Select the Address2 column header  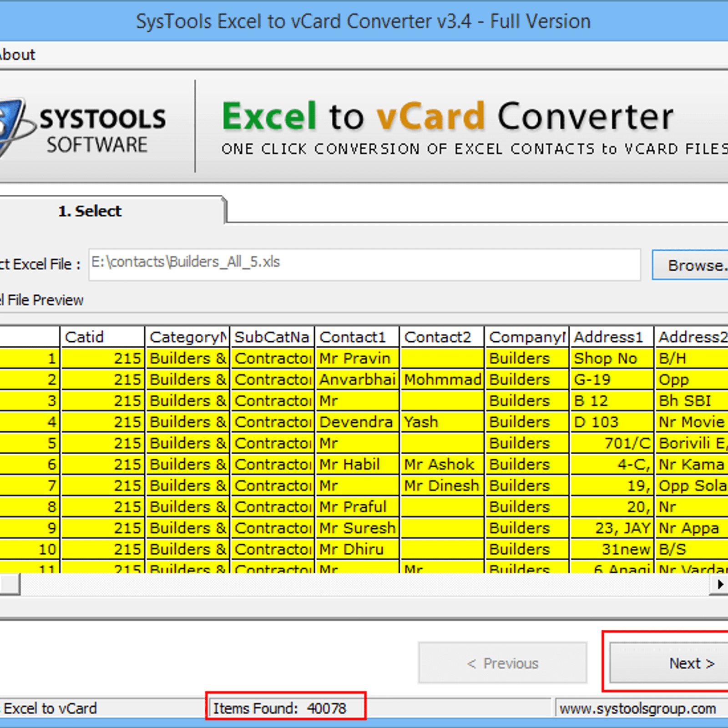click(692, 337)
